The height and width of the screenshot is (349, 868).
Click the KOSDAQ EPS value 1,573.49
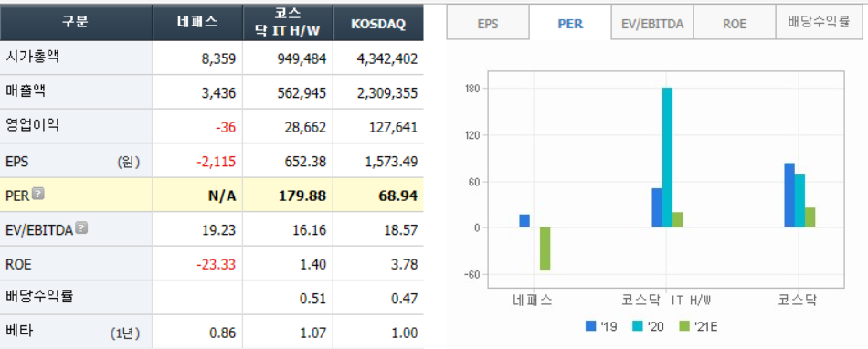[x=390, y=162]
